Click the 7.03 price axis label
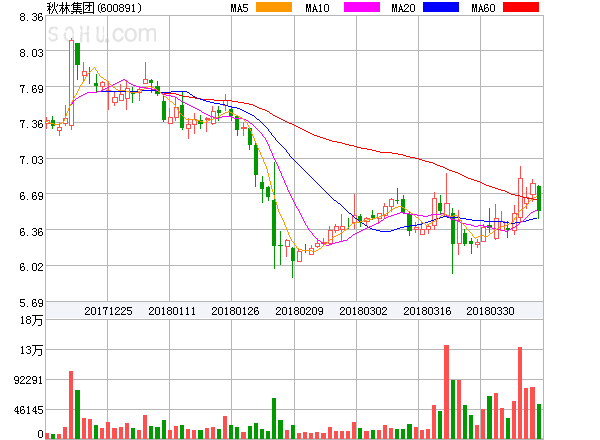Image resolution: width=600 pixels, height=440 pixels. pyautogui.click(x=31, y=160)
